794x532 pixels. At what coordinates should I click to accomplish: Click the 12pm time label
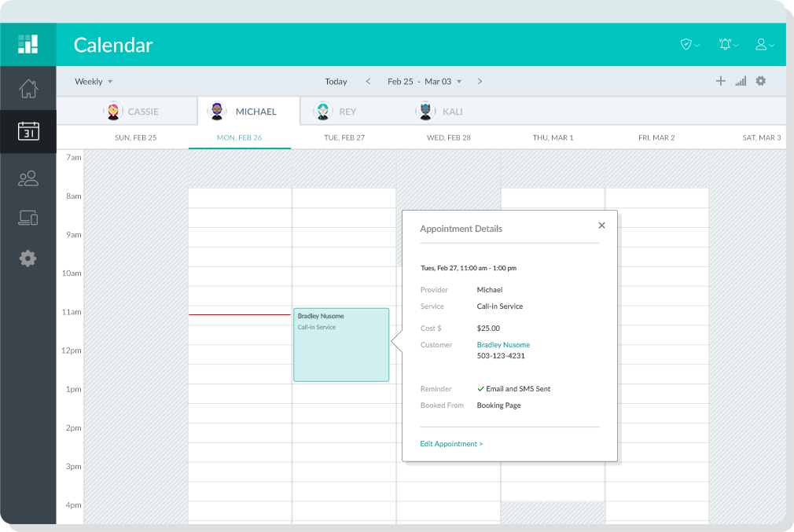click(72, 350)
